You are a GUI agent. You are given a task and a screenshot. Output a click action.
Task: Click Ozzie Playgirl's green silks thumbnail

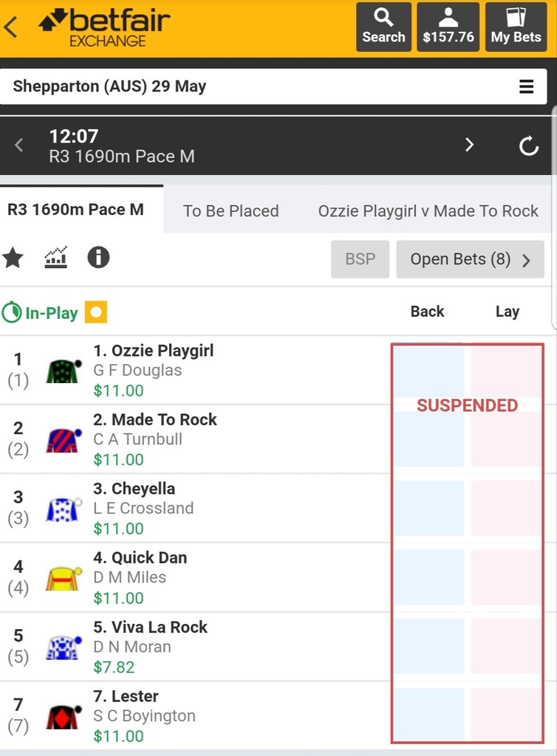click(64, 371)
